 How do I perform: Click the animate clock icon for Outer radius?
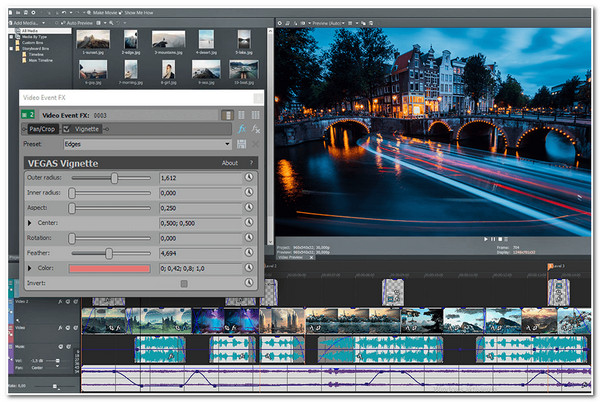click(249, 177)
